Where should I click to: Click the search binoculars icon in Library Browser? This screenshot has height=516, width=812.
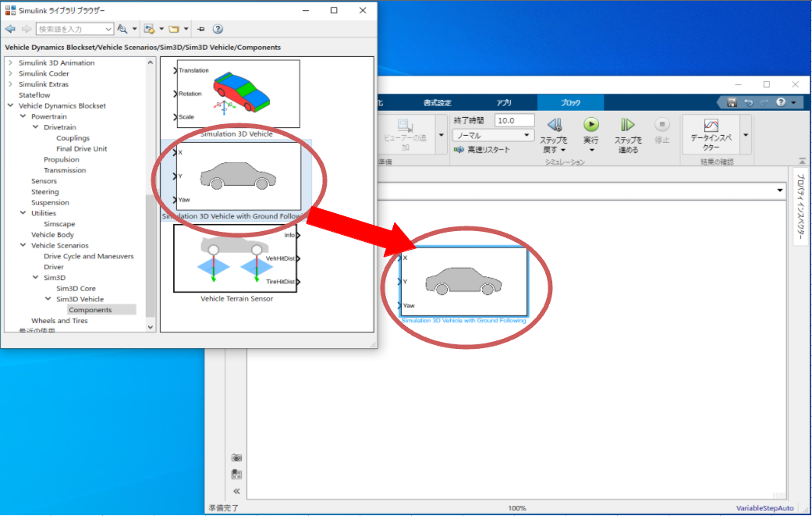point(122,29)
